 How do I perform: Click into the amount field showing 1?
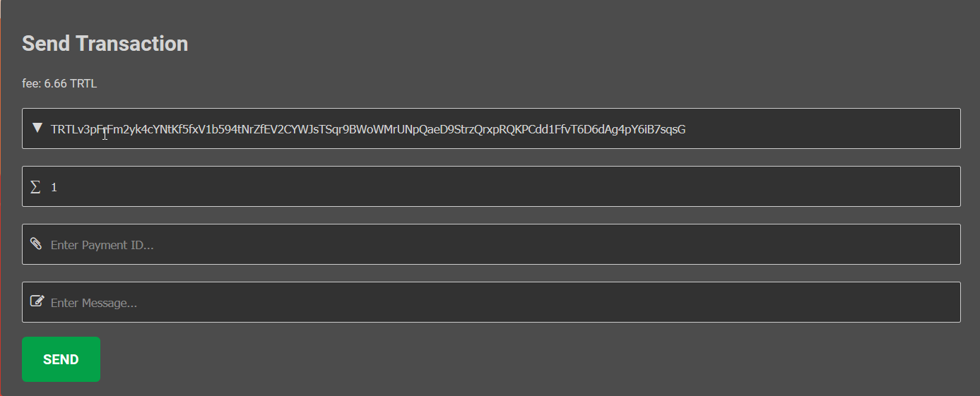click(x=495, y=187)
